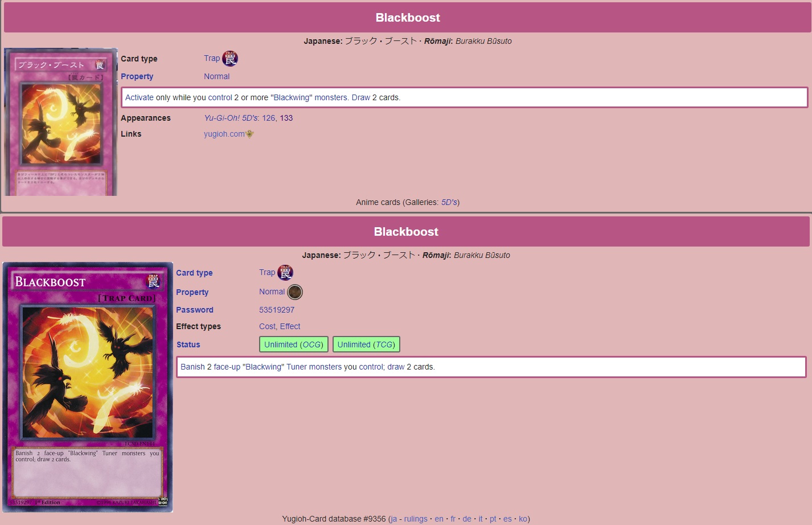The height and width of the screenshot is (525, 812).
Task: Open the 5D's Galleries link
Action: [x=449, y=202]
